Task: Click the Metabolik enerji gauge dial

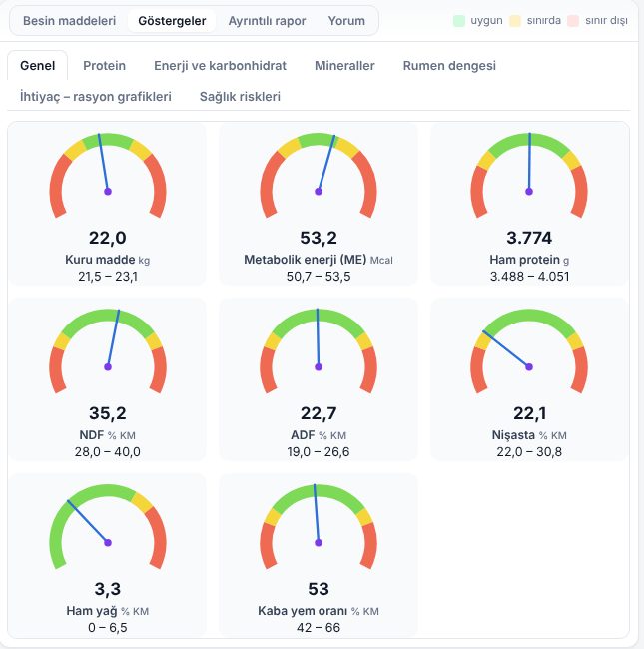Action: [319, 175]
